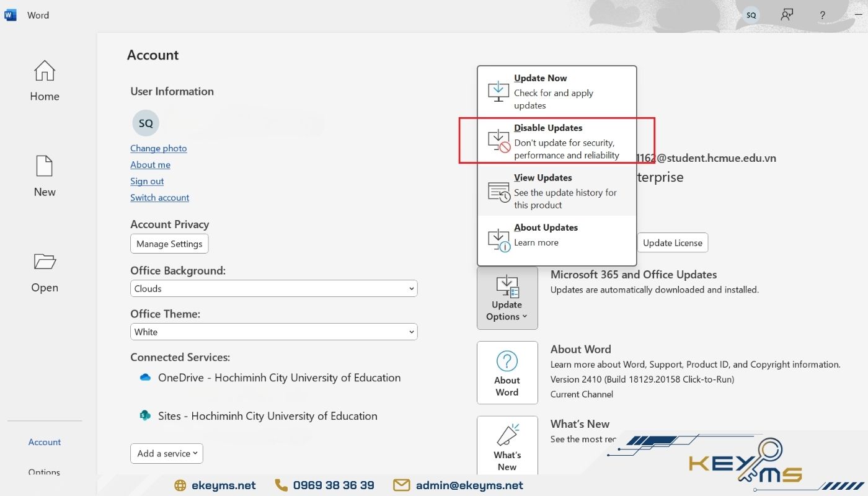Click the Switch account link
This screenshot has height=496, width=868.
[159, 197]
